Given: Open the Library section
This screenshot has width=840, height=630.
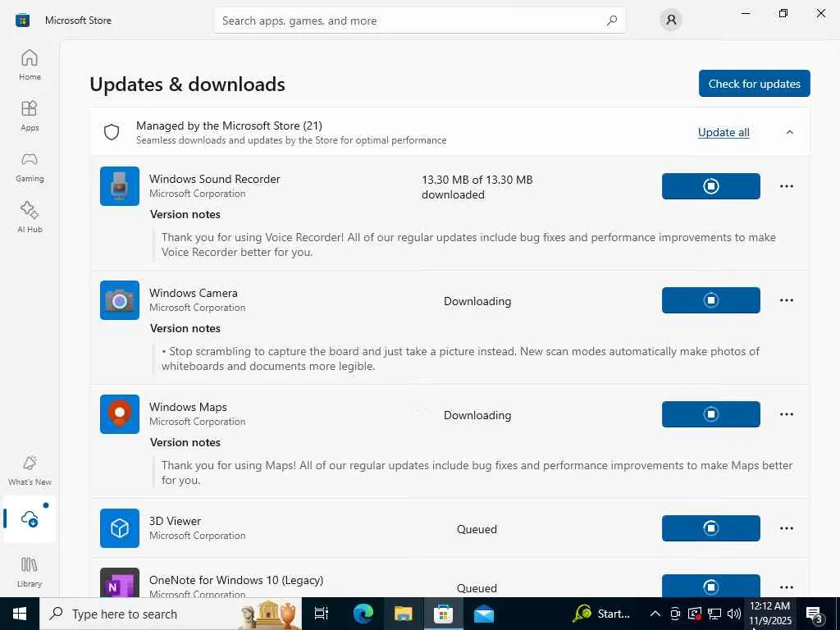Looking at the screenshot, I should click(x=30, y=572).
